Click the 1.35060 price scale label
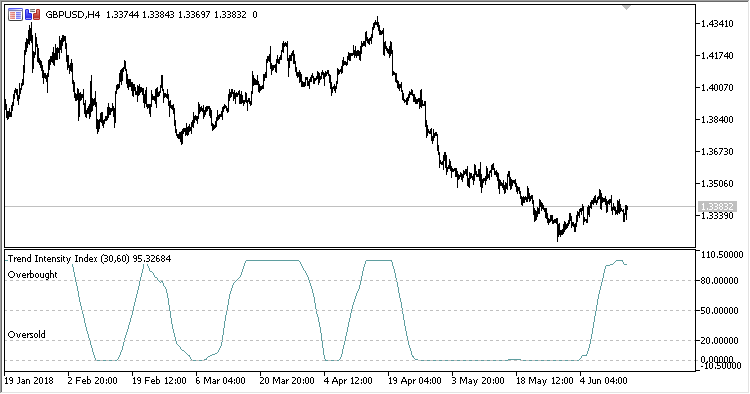Viewport: 750px width, 394px height. pyautogui.click(x=717, y=184)
